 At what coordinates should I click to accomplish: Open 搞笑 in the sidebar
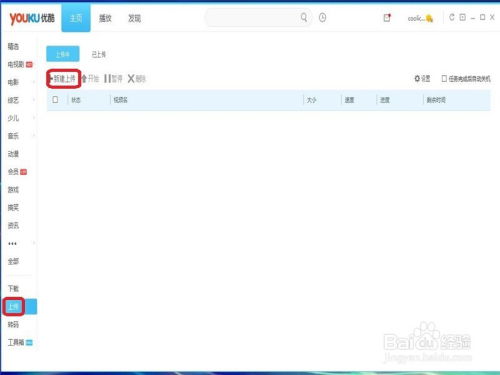coord(13,208)
